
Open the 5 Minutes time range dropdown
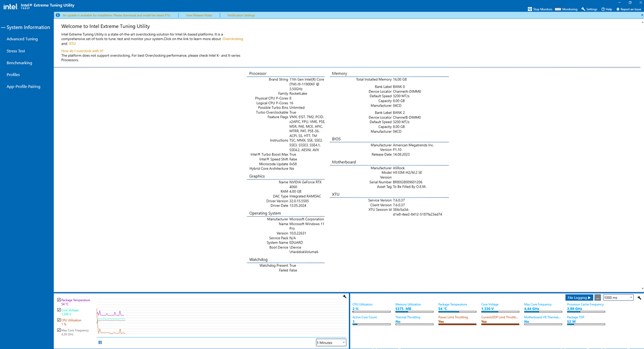coord(331,342)
